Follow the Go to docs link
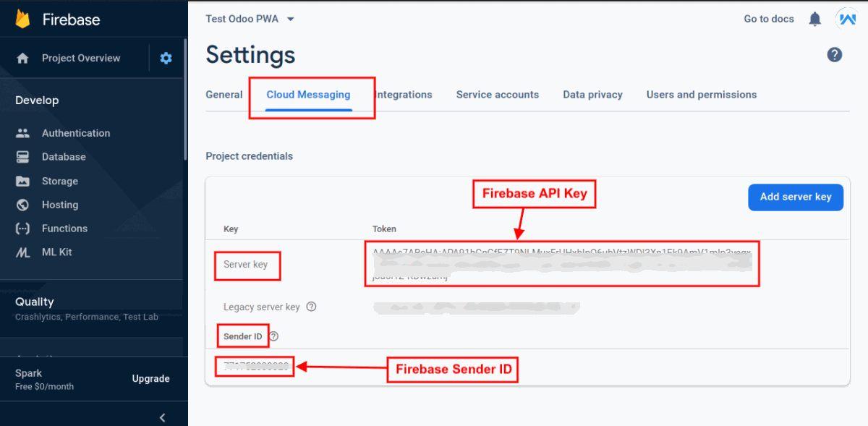Screen dimensions: 868x426 pos(769,19)
